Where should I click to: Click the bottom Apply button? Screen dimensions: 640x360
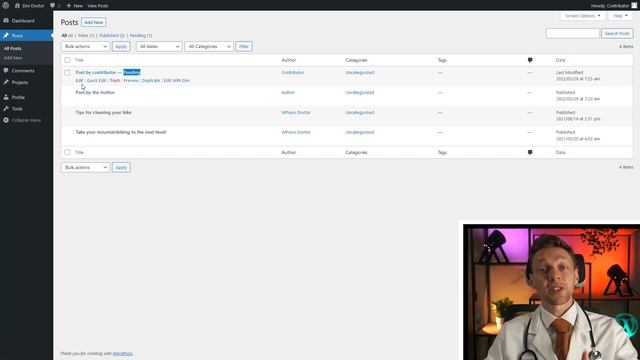[x=121, y=167]
